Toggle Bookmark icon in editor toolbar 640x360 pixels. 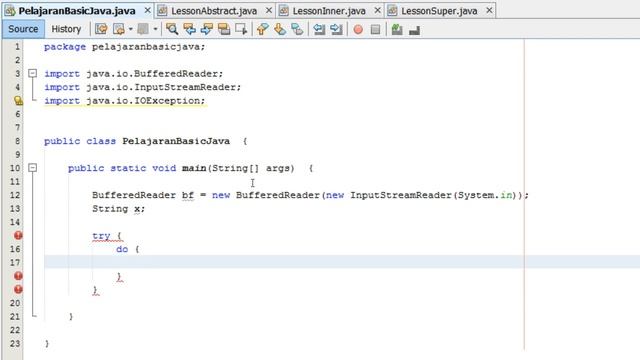point(297,29)
